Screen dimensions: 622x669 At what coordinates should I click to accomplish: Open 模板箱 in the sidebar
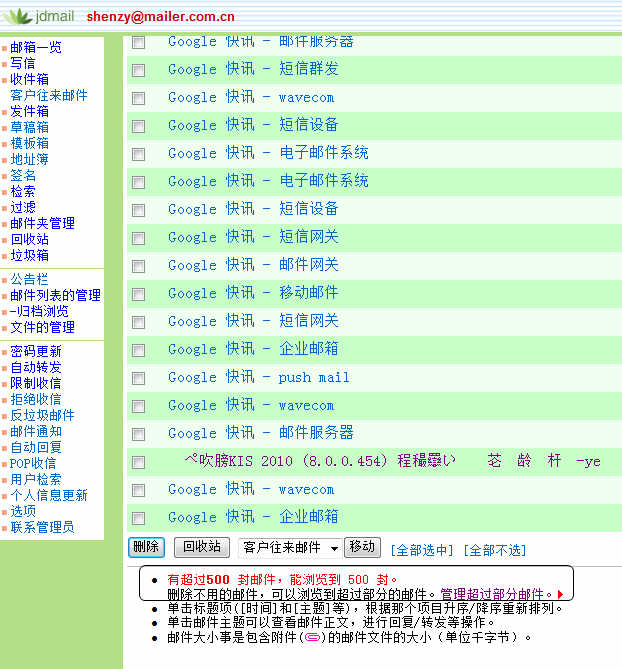[x=29, y=143]
